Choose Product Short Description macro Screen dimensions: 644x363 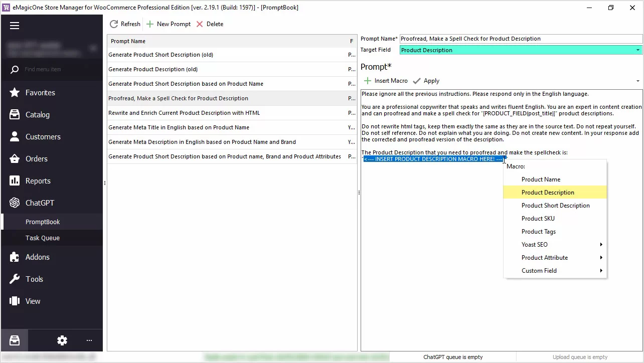point(555,206)
